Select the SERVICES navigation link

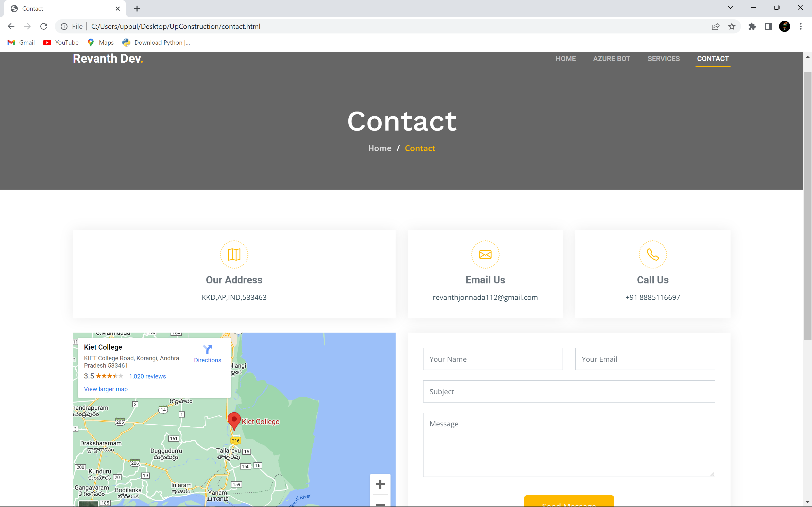(663, 58)
